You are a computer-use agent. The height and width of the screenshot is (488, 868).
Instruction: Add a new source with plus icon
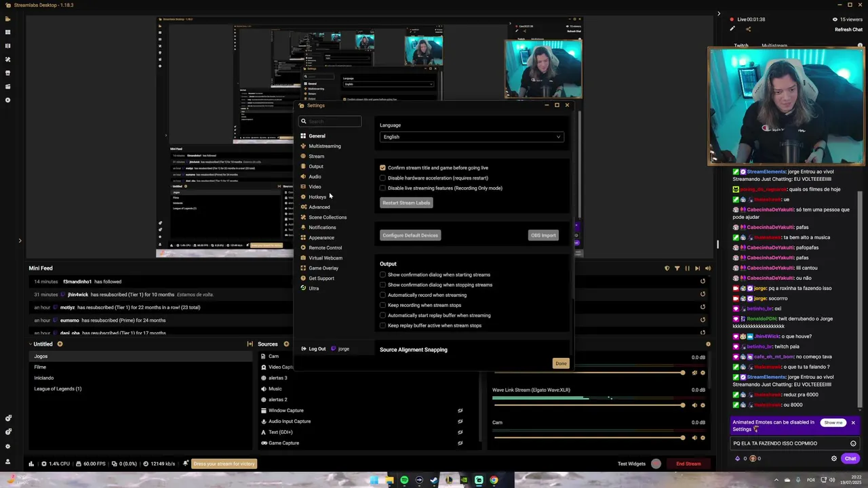coord(286,344)
